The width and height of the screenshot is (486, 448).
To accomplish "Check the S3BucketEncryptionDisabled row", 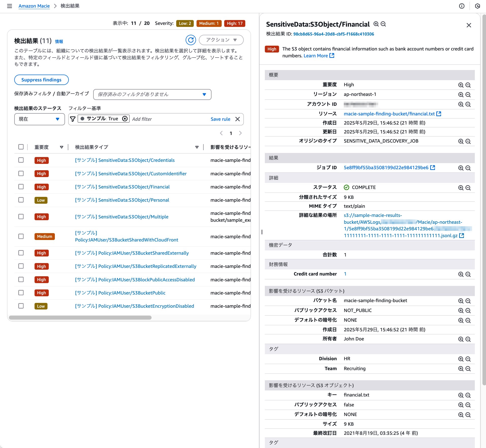I will (21, 306).
